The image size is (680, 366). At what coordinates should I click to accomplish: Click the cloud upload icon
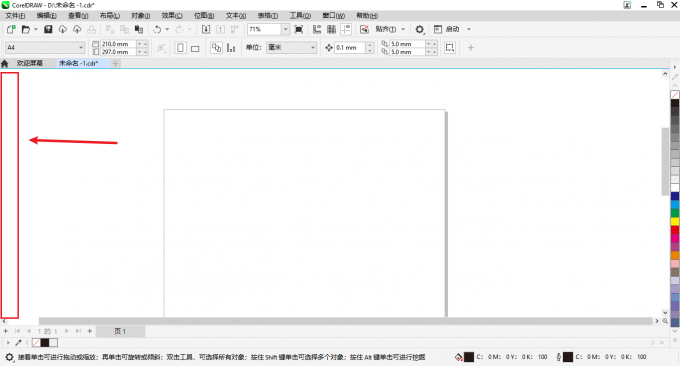tap(77, 29)
